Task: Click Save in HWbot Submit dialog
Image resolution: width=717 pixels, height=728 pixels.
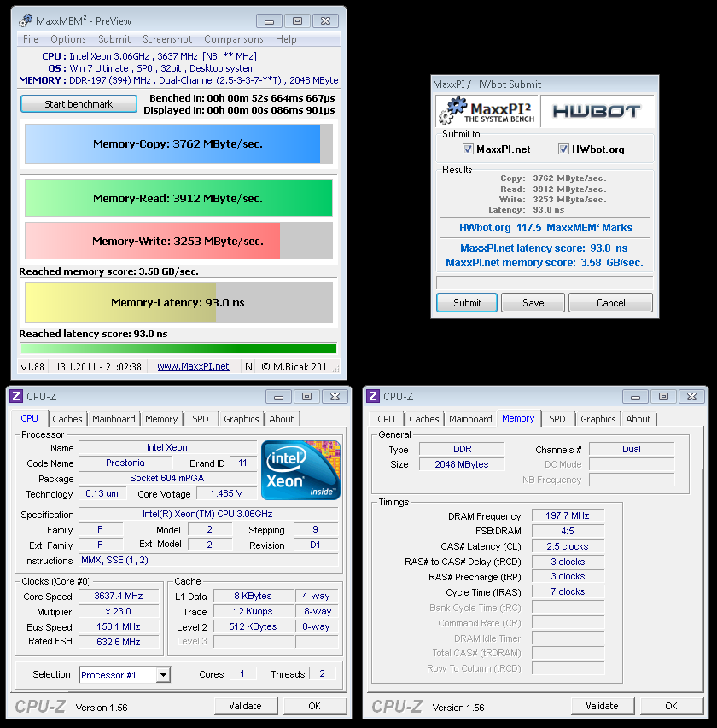Action: point(533,303)
